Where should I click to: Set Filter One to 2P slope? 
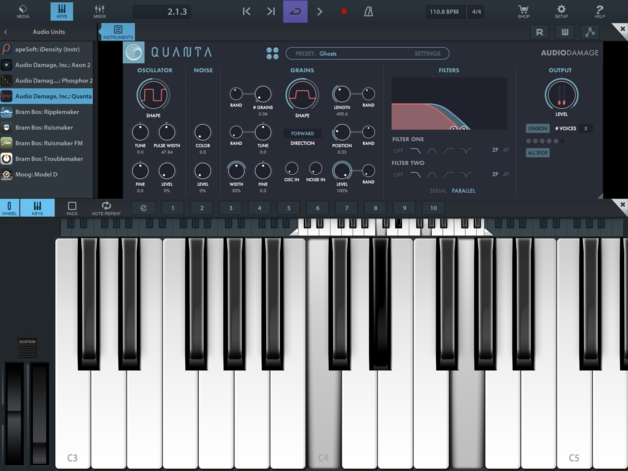pyautogui.click(x=495, y=150)
